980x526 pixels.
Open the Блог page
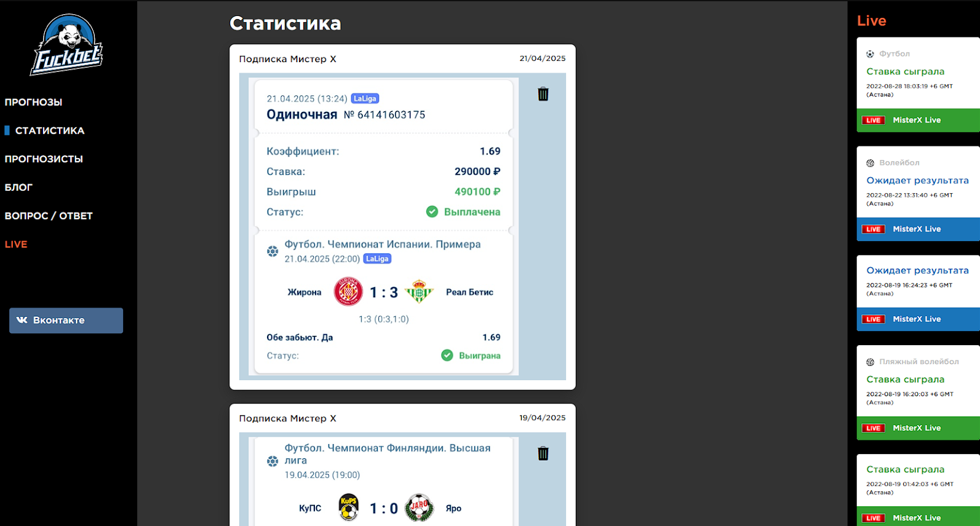coord(18,187)
